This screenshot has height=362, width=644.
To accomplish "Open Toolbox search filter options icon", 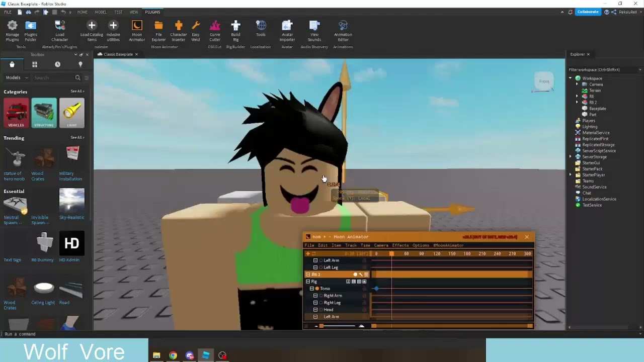I will 87,77.
